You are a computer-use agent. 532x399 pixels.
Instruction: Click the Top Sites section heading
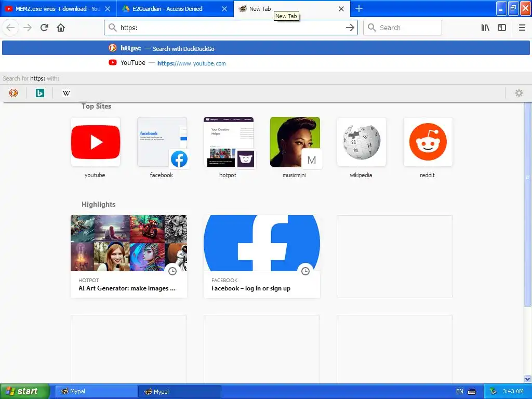click(x=96, y=106)
